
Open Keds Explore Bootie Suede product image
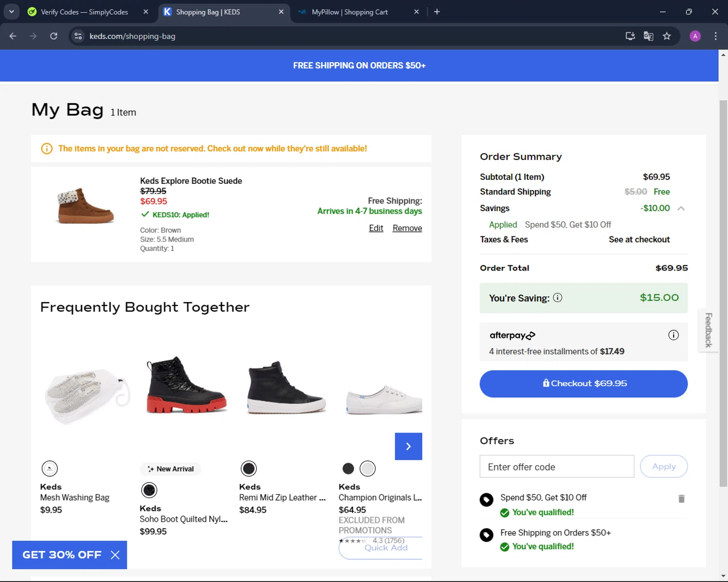click(86, 206)
